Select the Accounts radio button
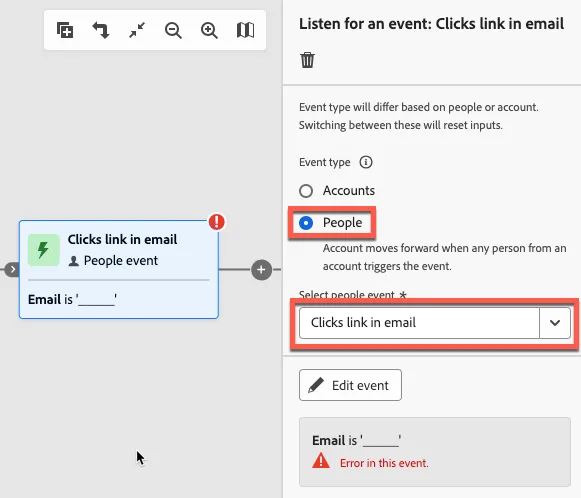581x498 pixels. click(x=306, y=191)
